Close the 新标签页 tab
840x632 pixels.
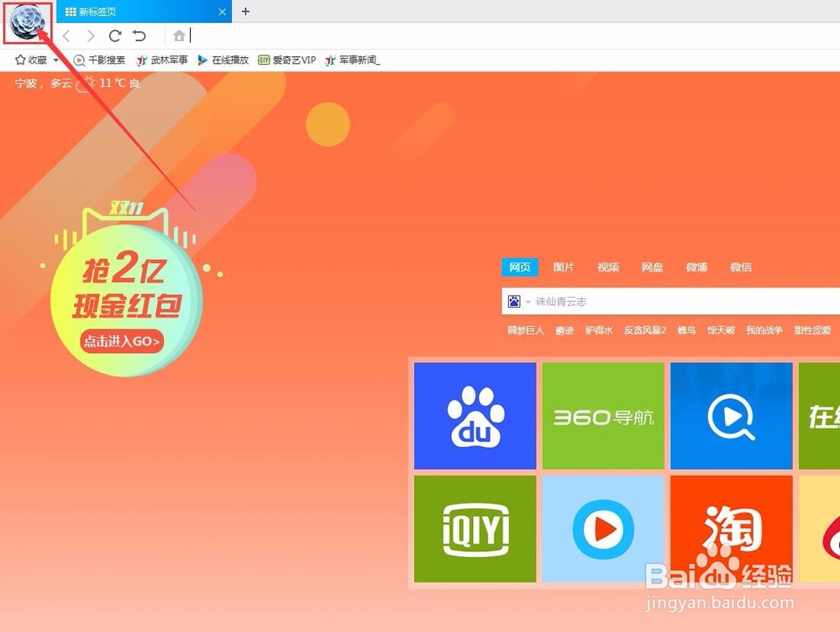[223, 12]
